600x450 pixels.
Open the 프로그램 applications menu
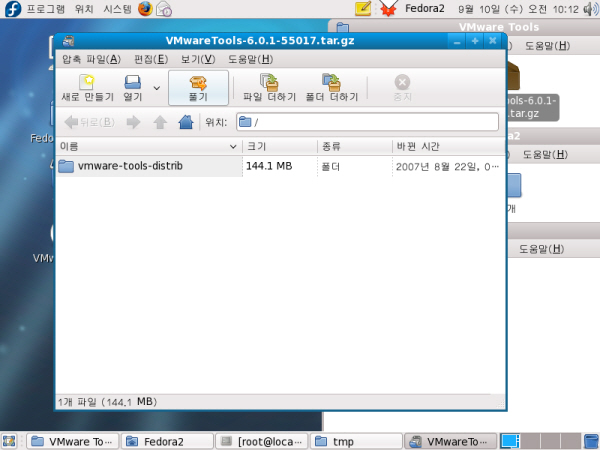click(x=46, y=9)
